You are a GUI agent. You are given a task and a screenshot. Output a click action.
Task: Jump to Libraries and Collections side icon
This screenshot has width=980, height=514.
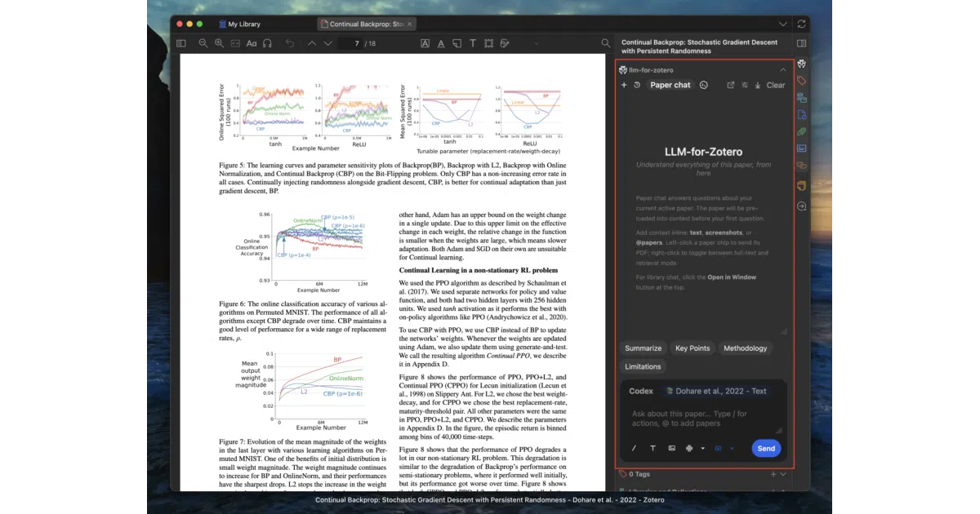pyautogui.click(x=802, y=98)
